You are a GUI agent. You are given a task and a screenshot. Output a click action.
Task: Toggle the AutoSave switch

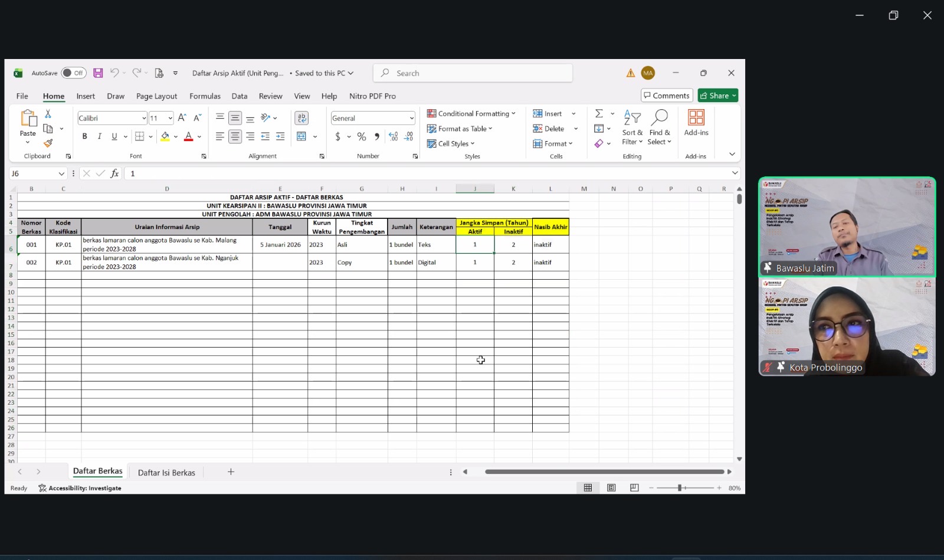point(74,73)
